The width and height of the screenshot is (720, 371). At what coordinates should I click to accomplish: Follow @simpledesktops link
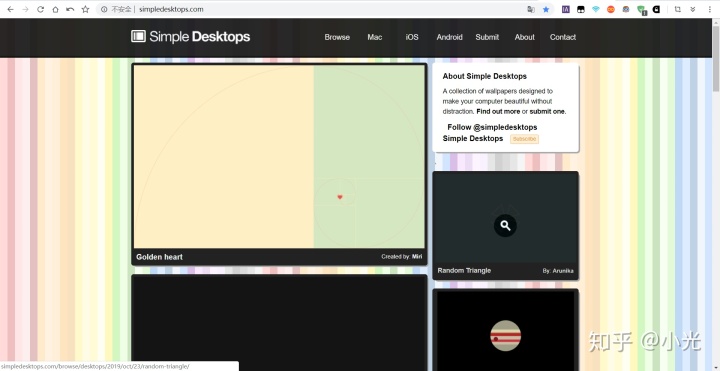click(492, 127)
